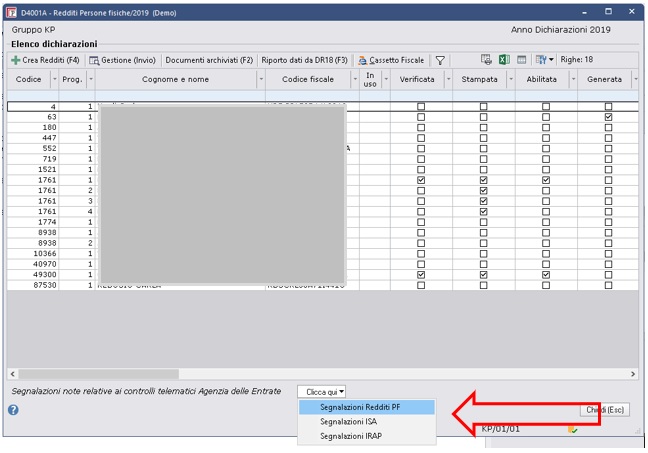Toggle Verificata checkbox for code 49300
This screenshot has height=453, width=648.
pos(421,275)
